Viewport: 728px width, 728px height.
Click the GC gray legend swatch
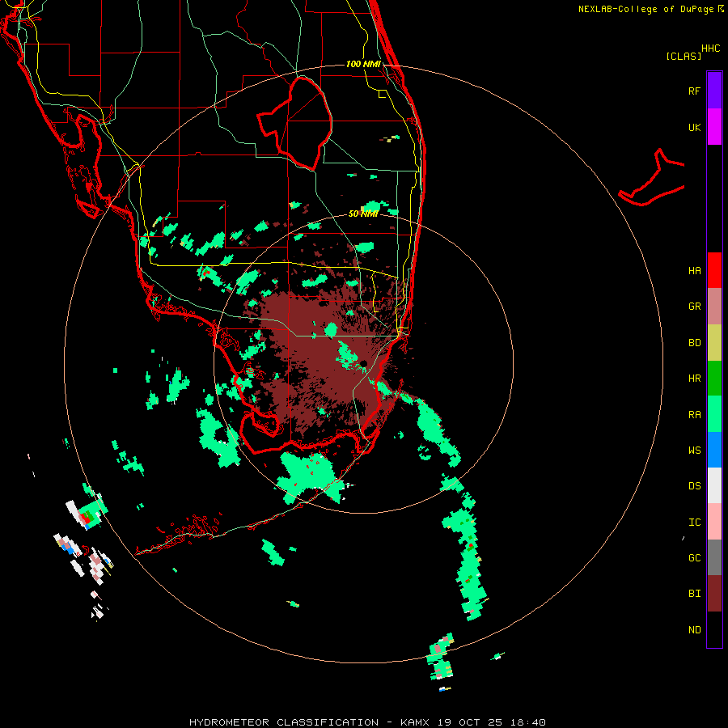pyautogui.click(x=714, y=557)
